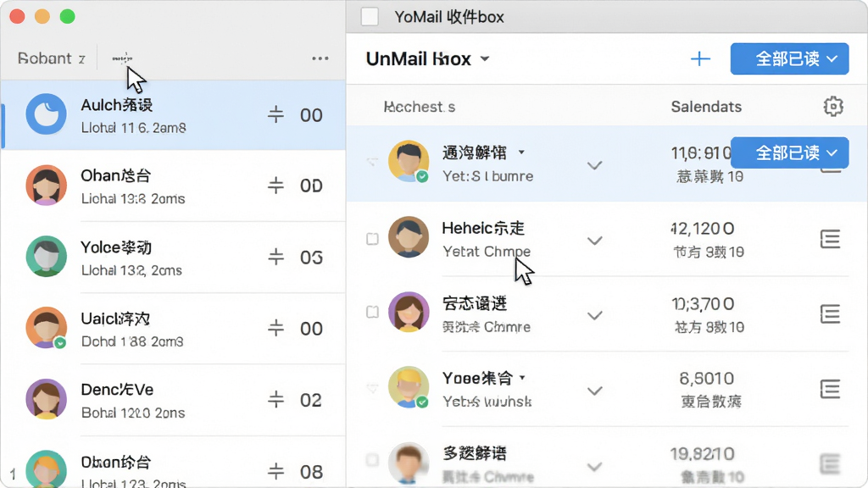The height and width of the screenshot is (488, 868).
Task: Click the 00 count in the Aulch row
Action: tap(311, 115)
